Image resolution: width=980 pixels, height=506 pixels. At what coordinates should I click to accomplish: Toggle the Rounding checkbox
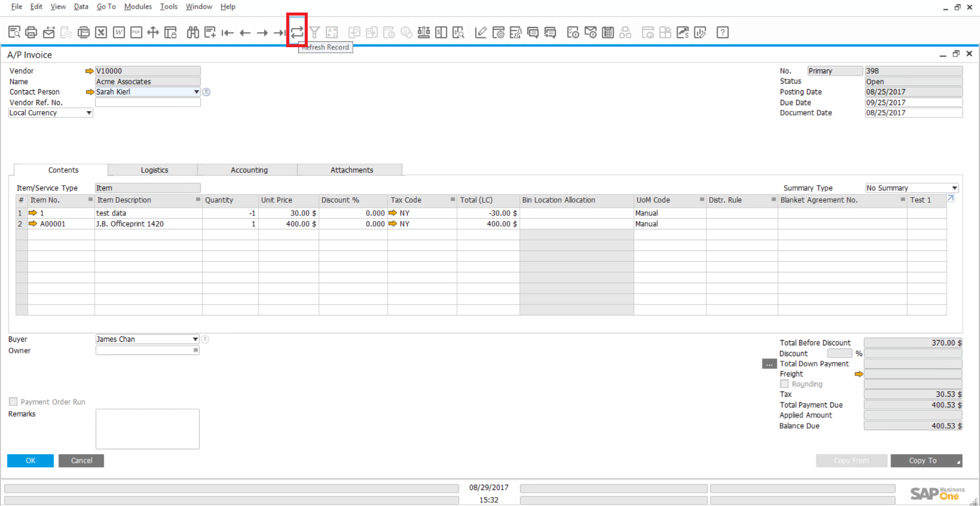coord(784,384)
